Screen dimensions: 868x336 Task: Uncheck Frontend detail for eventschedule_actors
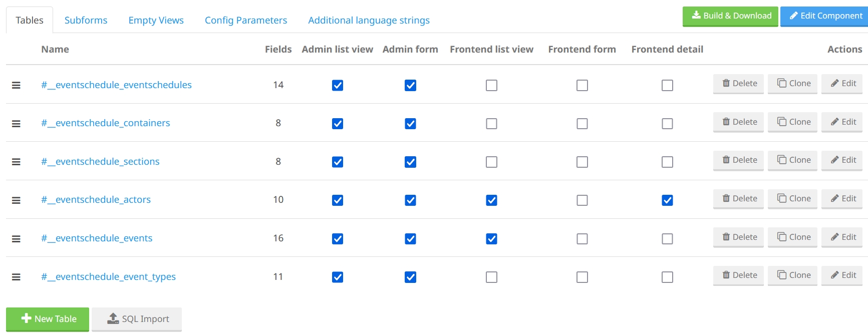[667, 200]
